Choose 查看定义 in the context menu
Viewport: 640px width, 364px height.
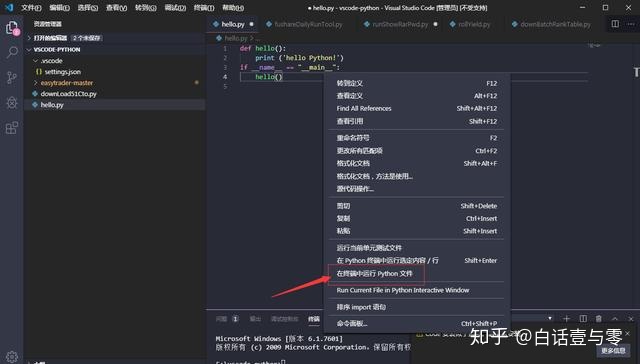click(416, 96)
